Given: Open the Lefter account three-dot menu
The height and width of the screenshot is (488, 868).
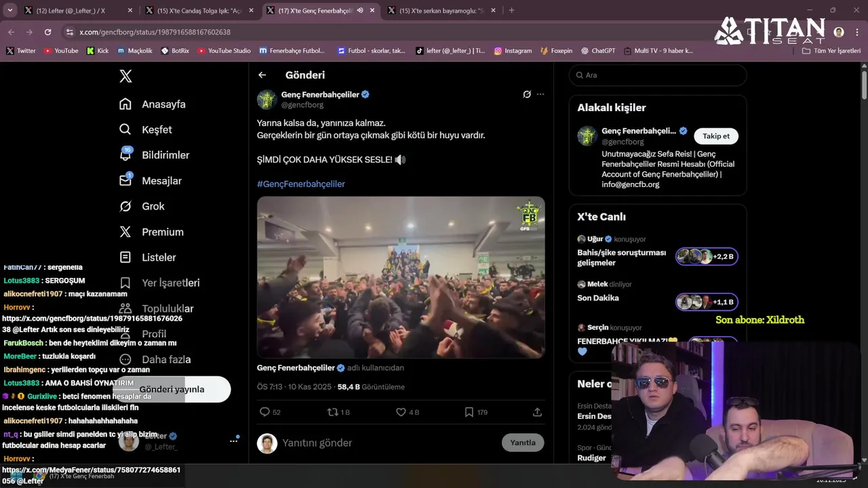Looking at the screenshot, I should [x=233, y=441].
